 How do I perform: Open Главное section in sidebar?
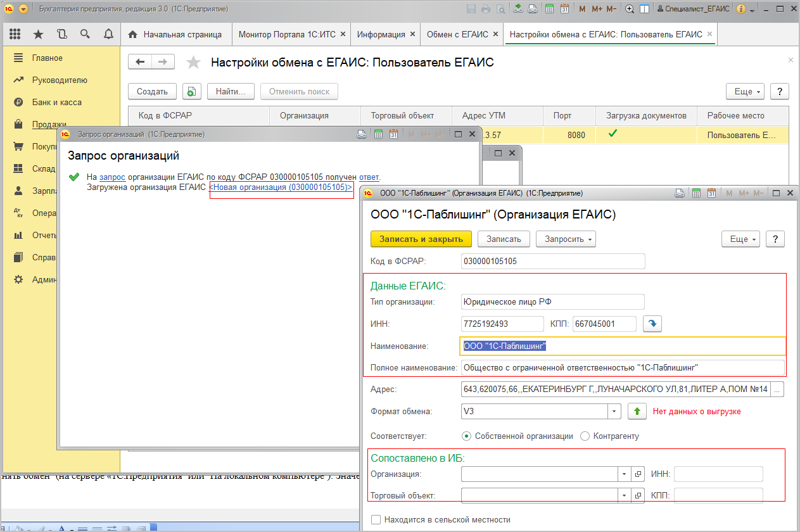pyautogui.click(x=47, y=58)
